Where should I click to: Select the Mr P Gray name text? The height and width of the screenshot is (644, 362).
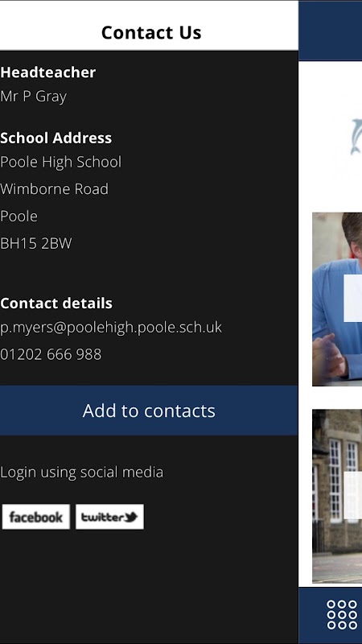pos(33,97)
